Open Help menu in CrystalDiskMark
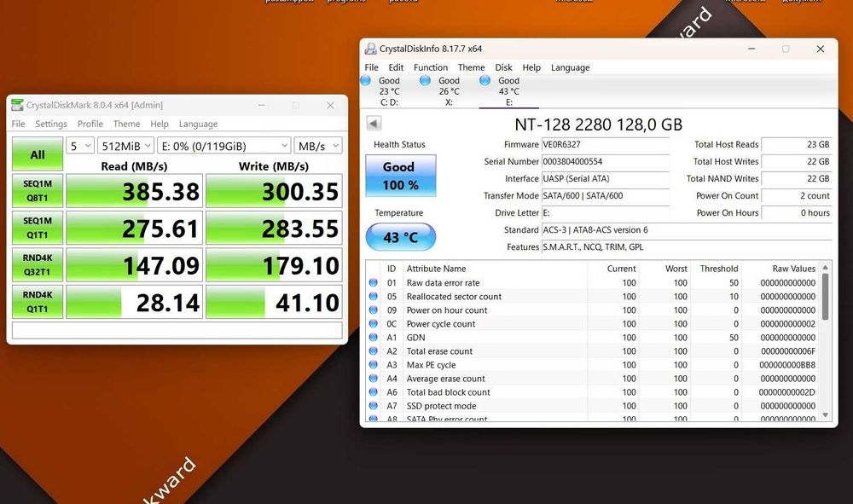This screenshot has width=853, height=504. tap(160, 124)
